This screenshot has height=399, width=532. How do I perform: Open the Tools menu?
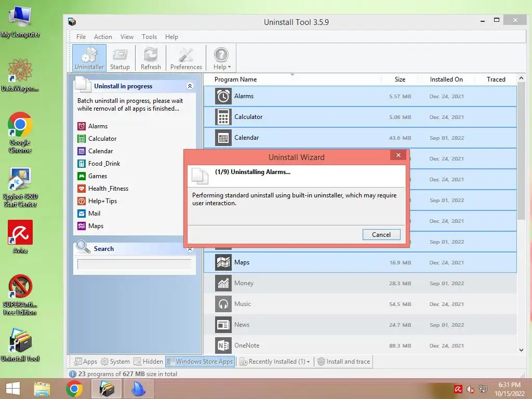[149, 37]
